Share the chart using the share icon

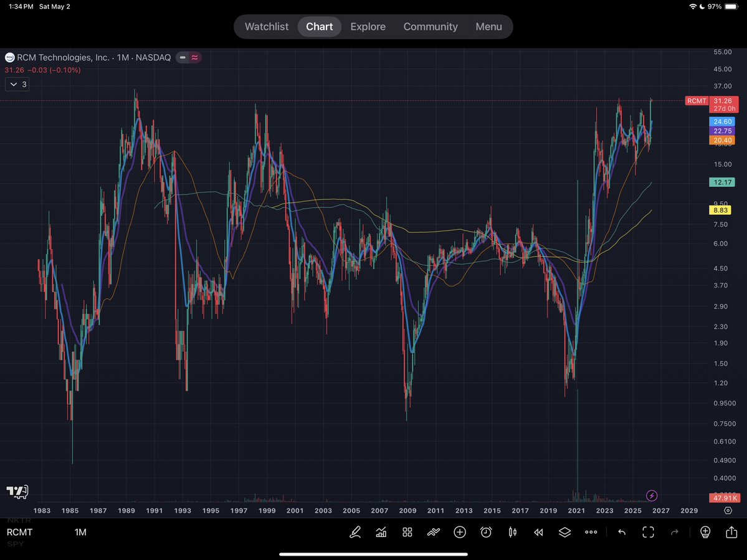tap(732, 531)
